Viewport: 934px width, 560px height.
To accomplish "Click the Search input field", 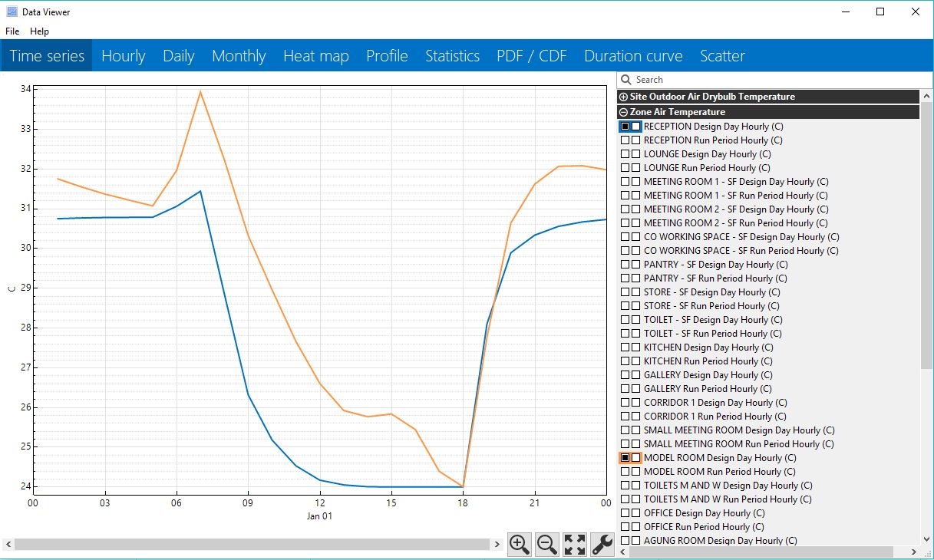I will (x=774, y=80).
